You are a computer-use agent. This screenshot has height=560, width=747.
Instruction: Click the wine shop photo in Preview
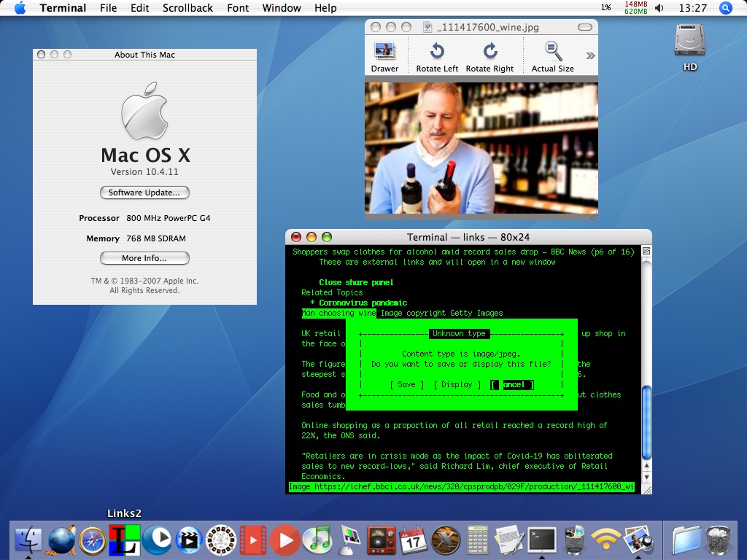pos(481,148)
